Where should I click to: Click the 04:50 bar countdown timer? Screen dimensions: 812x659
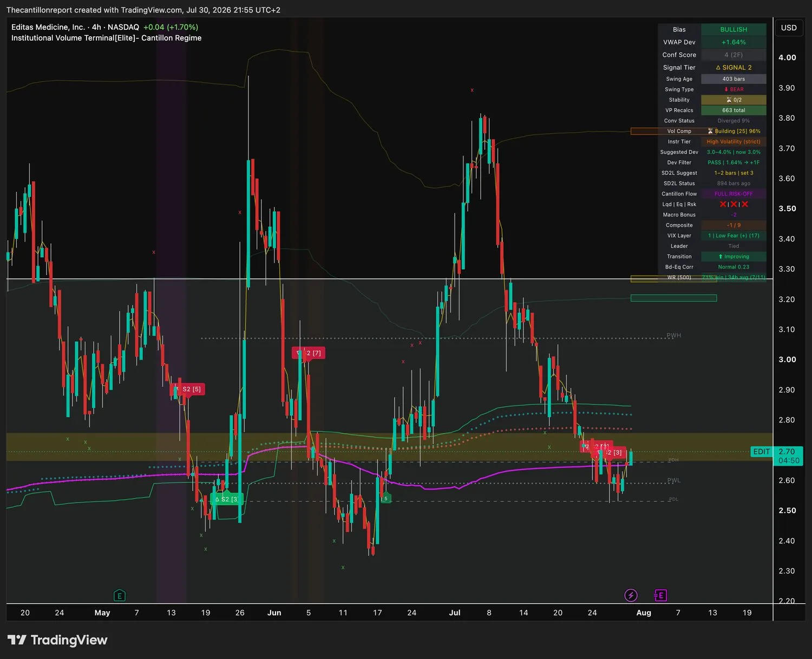789,461
